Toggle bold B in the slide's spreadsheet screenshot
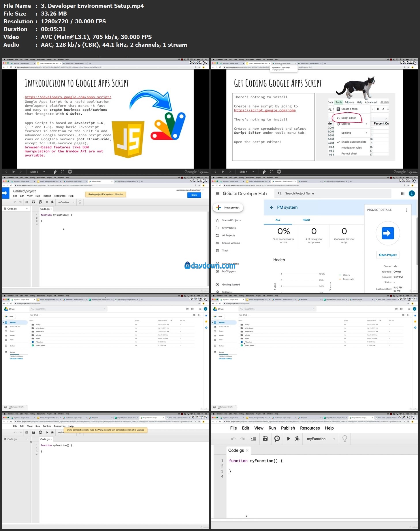 (378, 109)
